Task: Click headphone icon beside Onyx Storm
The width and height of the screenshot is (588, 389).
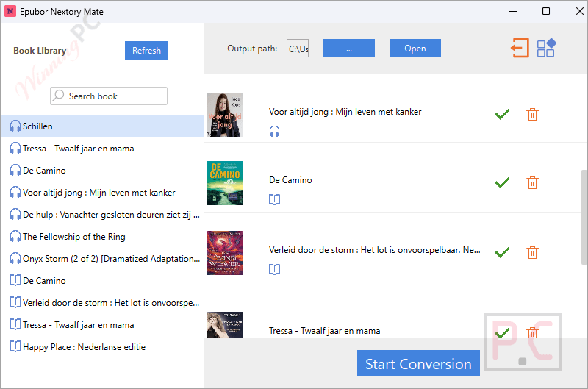Action: tap(15, 258)
